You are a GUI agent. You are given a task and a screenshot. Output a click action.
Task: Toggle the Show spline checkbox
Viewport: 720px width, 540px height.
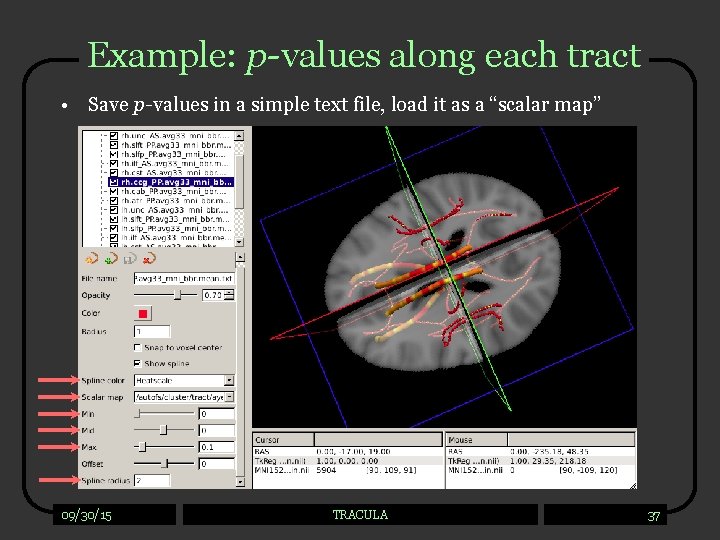pyautogui.click(x=137, y=363)
